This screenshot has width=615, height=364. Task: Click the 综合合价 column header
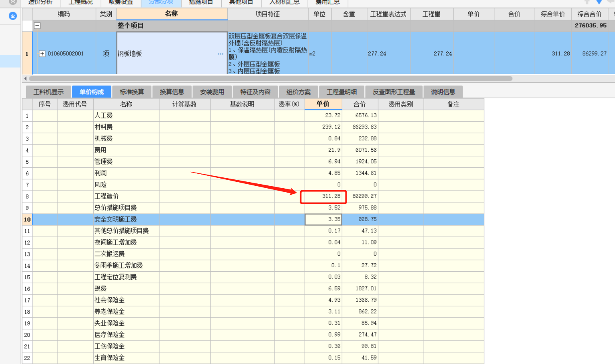pos(590,14)
